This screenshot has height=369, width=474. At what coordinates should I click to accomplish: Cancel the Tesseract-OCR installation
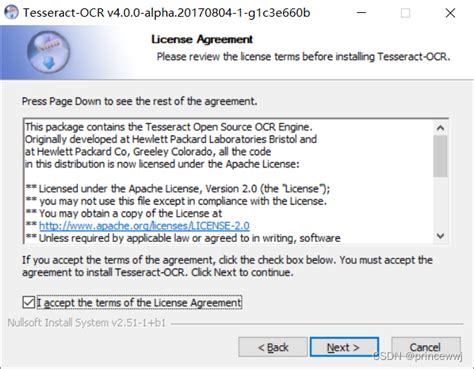pyautogui.click(x=425, y=347)
